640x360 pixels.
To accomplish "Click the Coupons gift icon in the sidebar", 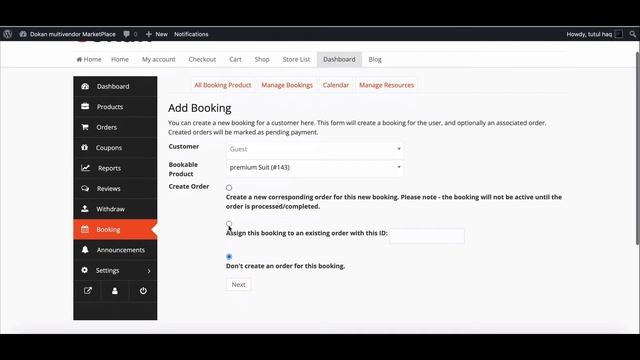I will pos(84,147).
